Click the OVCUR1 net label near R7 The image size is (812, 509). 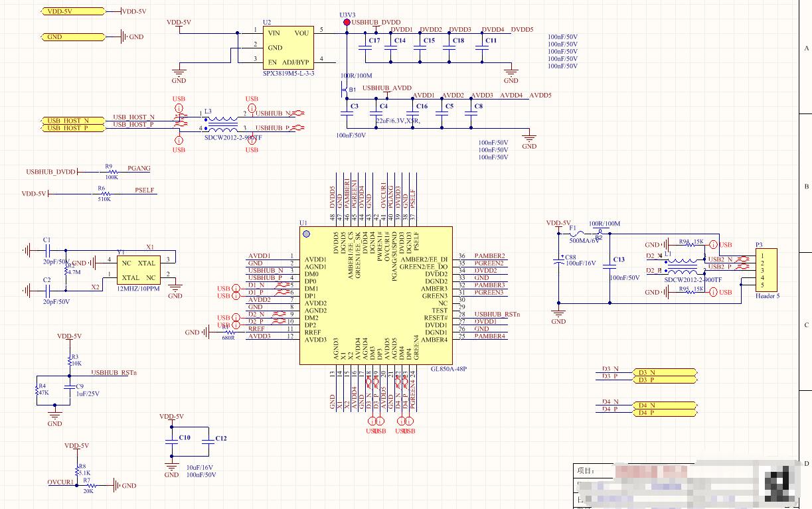point(60,482)
